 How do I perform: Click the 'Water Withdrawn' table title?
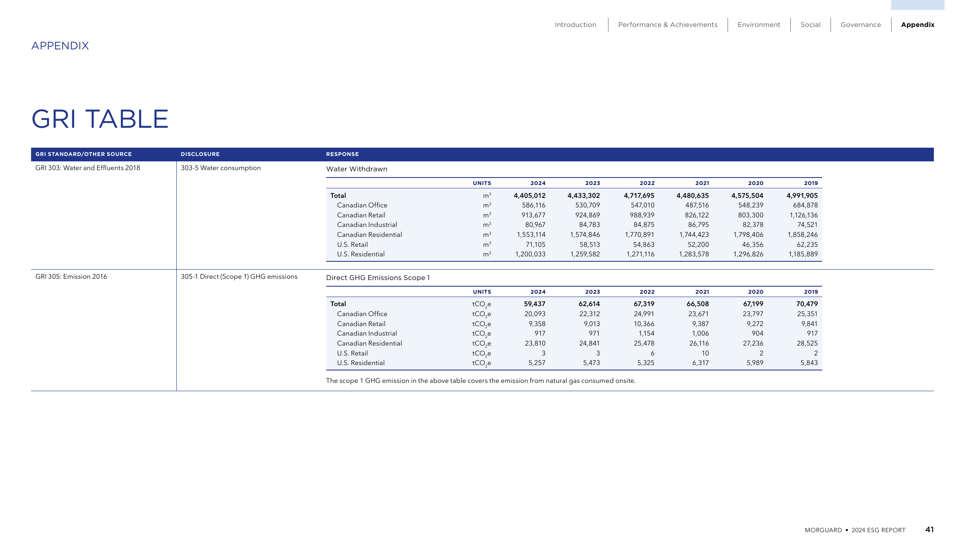pos(357,169)
